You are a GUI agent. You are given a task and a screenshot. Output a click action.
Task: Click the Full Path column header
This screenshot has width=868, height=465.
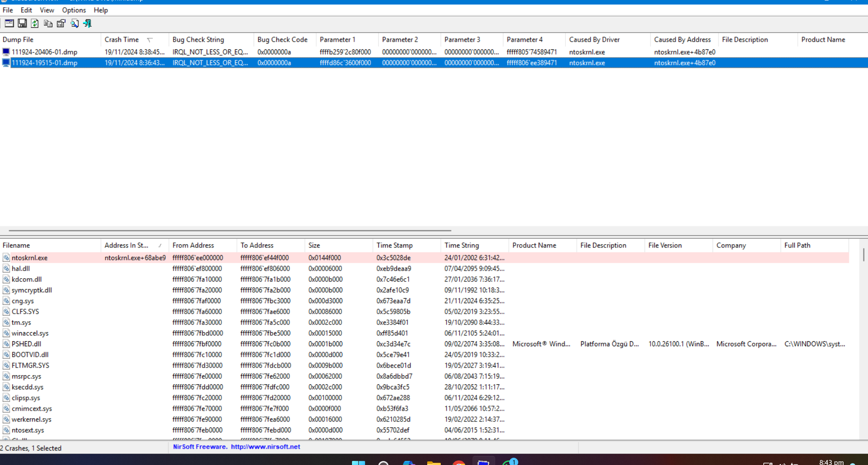814,246
